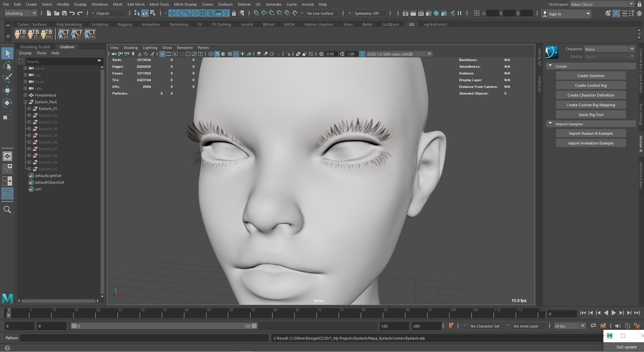Select the arrow Select tool in toolbox
644x352 pixels.
pos(7,54)
